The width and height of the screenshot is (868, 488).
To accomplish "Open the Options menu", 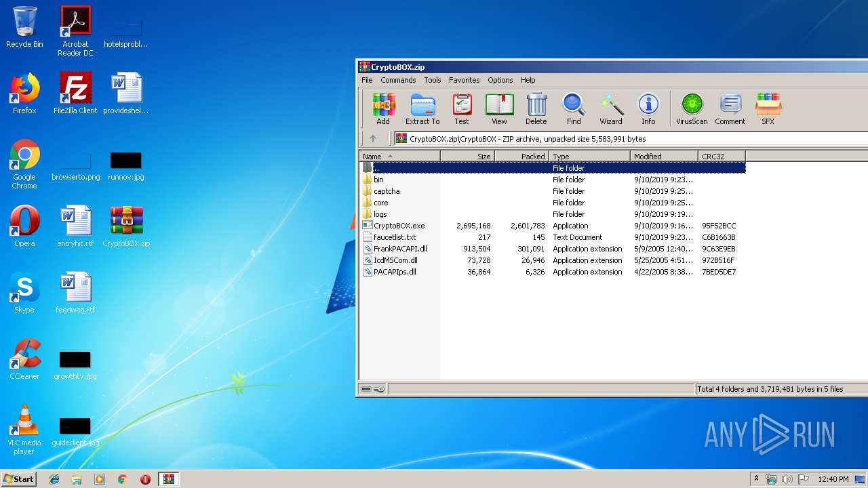I will 500,80.
